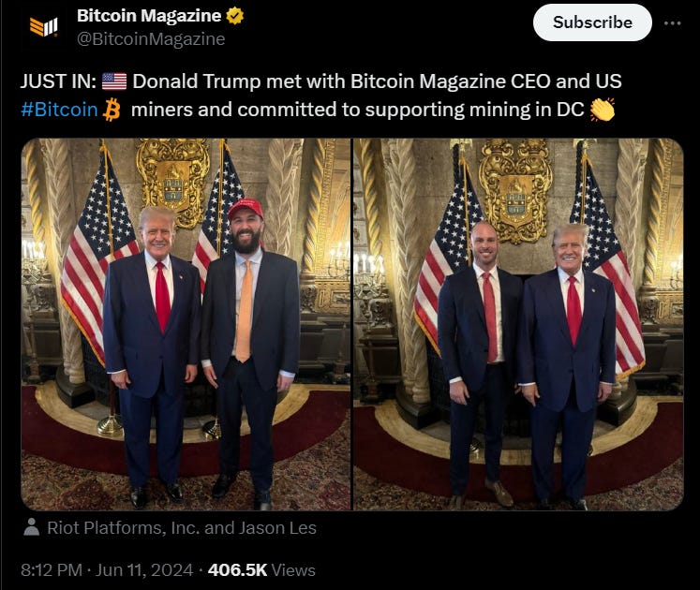700x590 pixels.
Task: Click the Subscribe button
Action: tap(592, 22)
